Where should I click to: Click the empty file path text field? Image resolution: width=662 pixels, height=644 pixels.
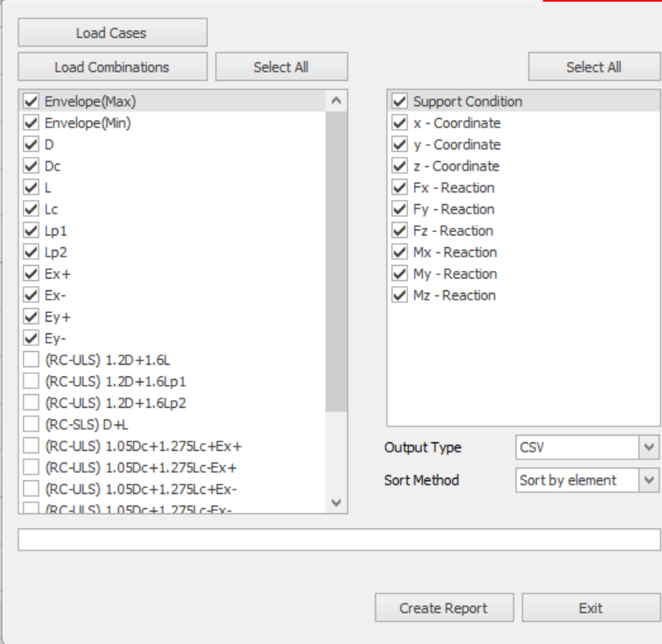coord(338,539)
